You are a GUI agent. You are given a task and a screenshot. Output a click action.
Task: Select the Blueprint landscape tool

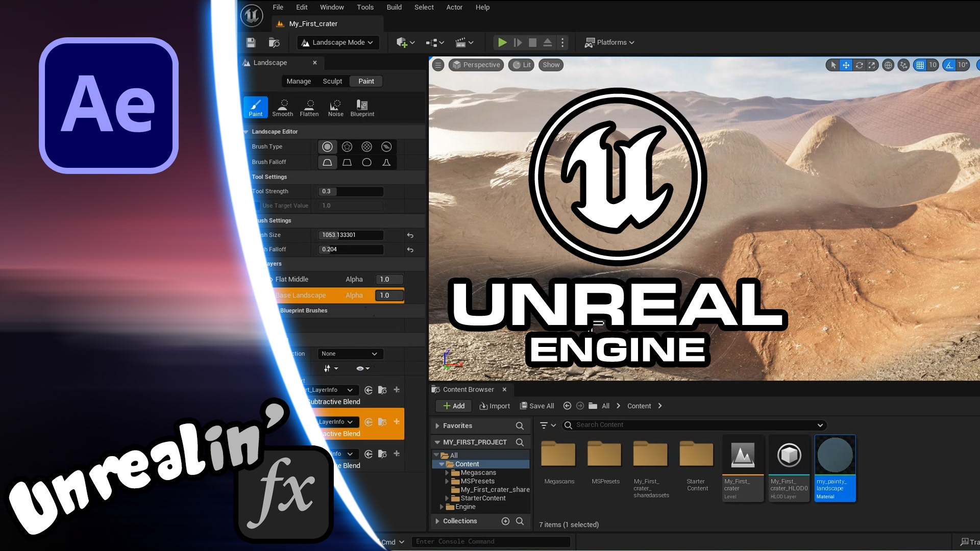(362, 107)
